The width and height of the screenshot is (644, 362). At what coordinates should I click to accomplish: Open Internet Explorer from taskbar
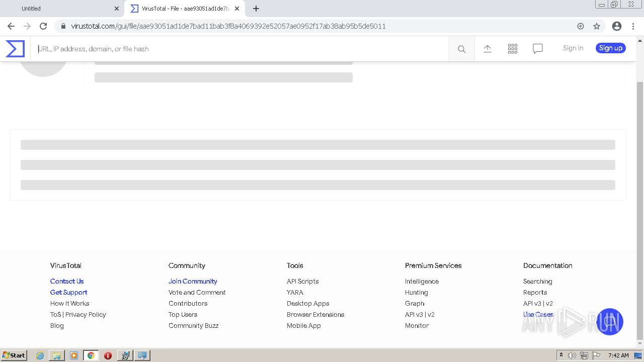tap(40, 355)
